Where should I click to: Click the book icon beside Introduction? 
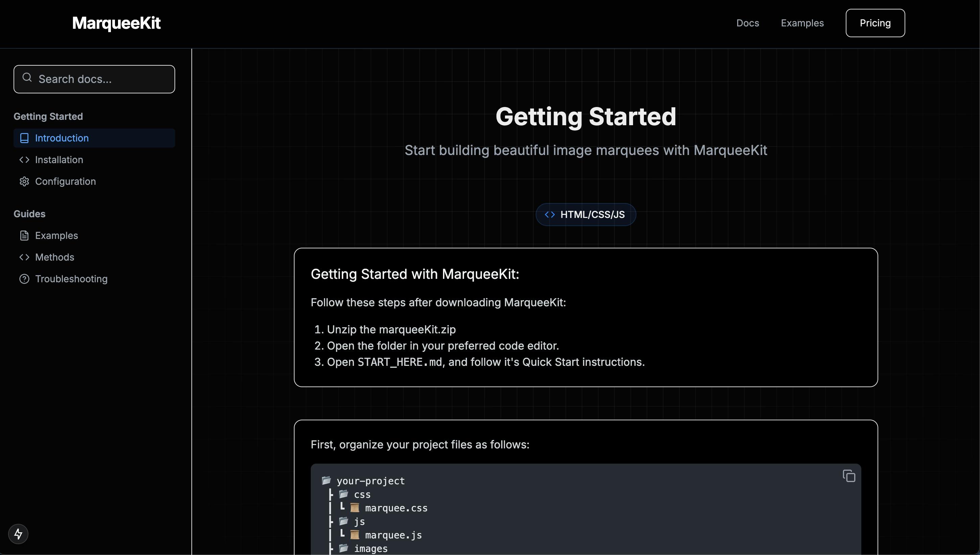[x=24, y=138]
